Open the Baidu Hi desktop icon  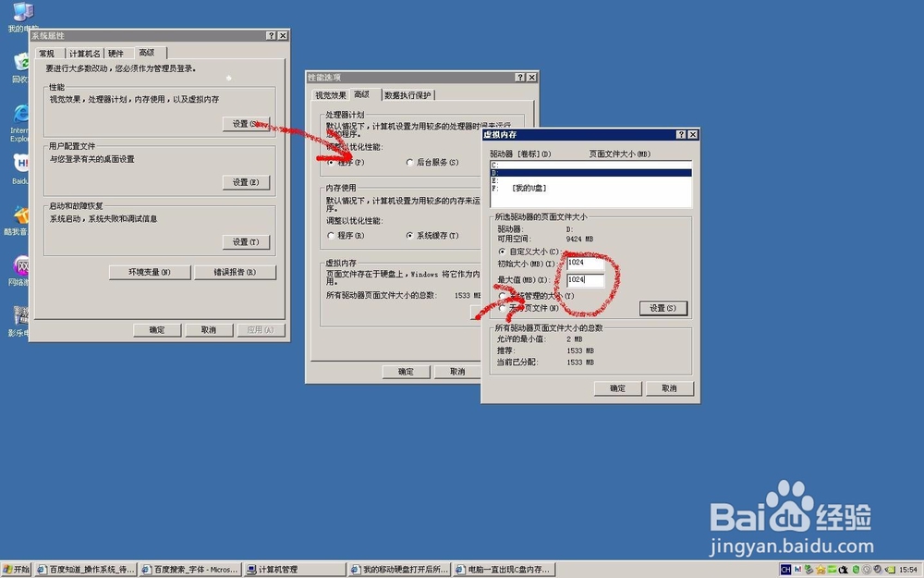point(20,168)
